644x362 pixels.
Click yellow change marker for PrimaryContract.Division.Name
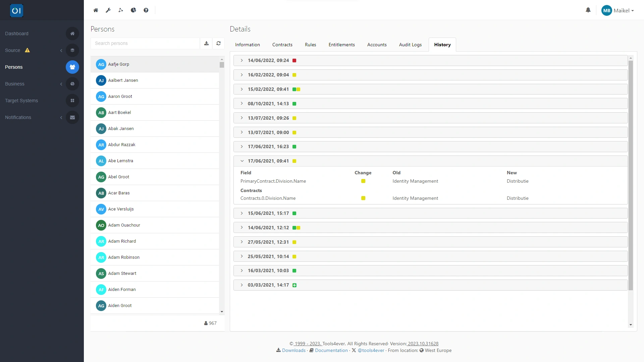(363, 181)
